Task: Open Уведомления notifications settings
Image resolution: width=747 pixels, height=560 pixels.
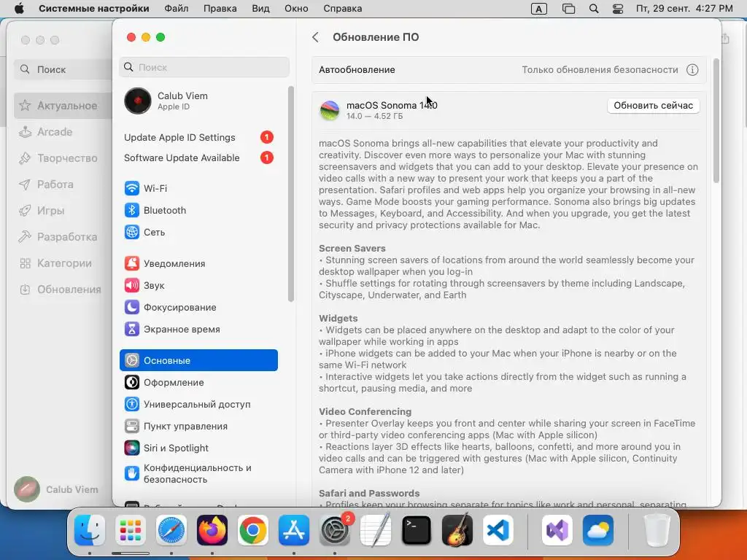Action: point(198,263)
